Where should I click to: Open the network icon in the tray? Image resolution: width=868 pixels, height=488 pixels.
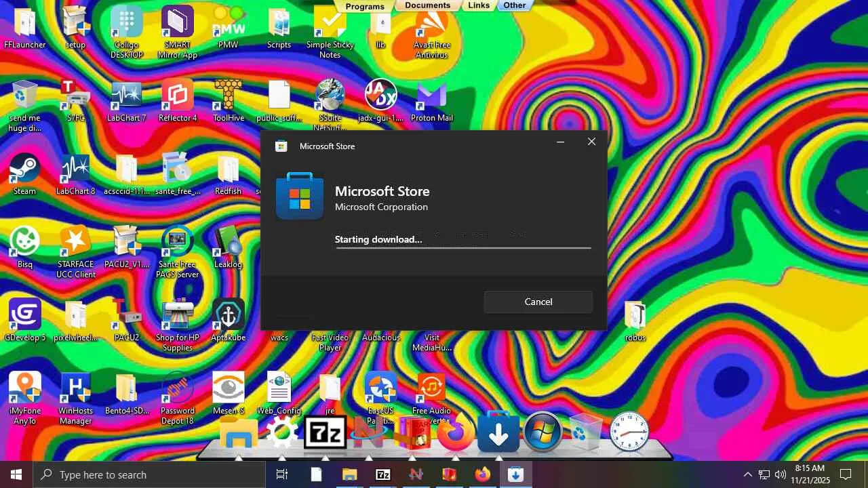pos(764,474)
